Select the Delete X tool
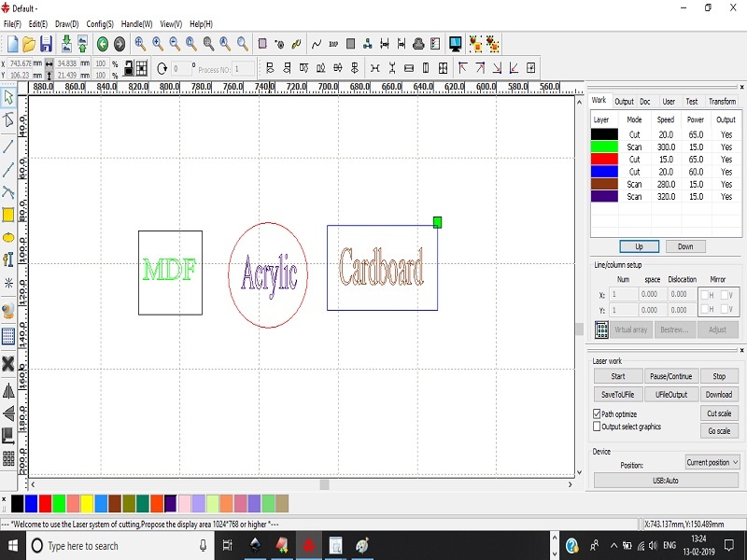Viewport: 747px width, 560px height. (8, 364)
